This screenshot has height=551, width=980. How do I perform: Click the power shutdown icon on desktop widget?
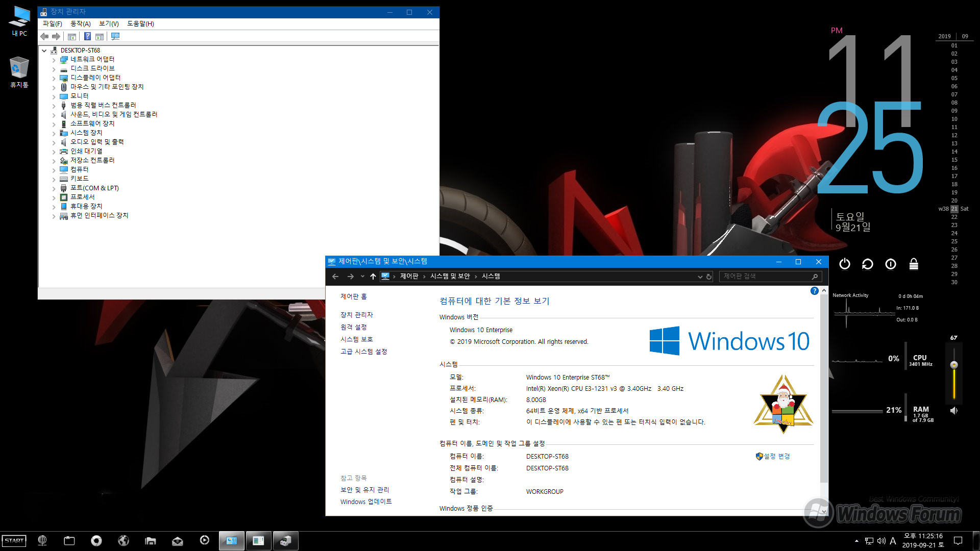(845, 264)
